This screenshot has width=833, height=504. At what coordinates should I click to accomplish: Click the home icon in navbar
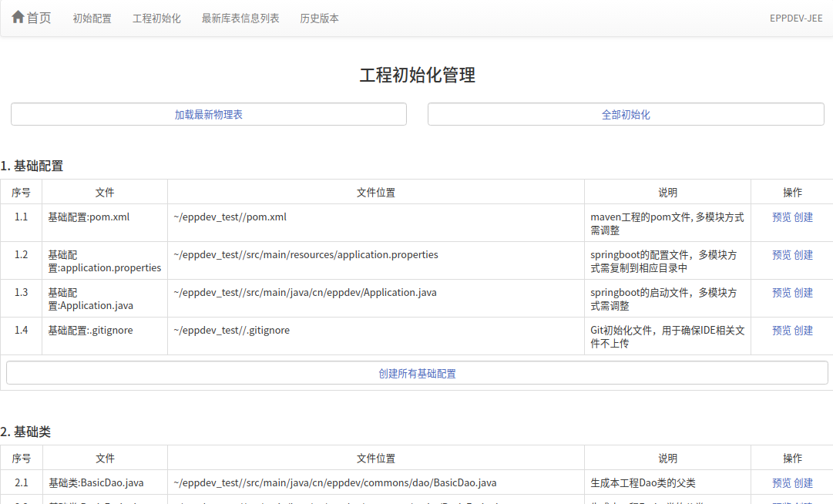(18, 17)
